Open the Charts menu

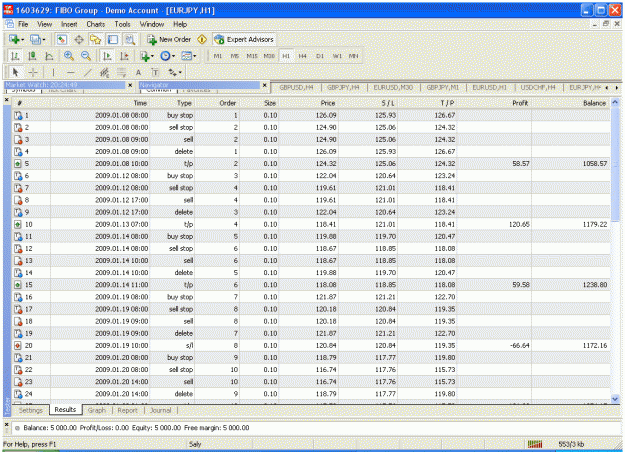[x=96, y=24]
